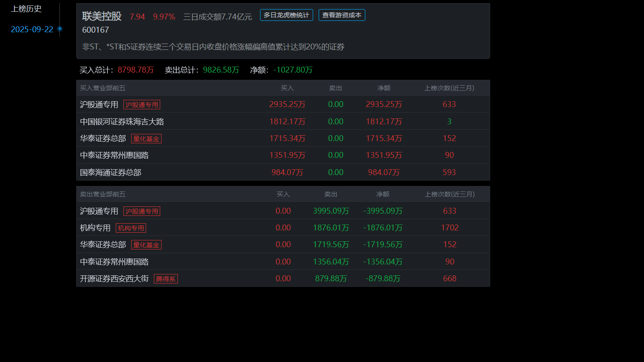
Task: Click the 1702 listing count
Action: 450,228
